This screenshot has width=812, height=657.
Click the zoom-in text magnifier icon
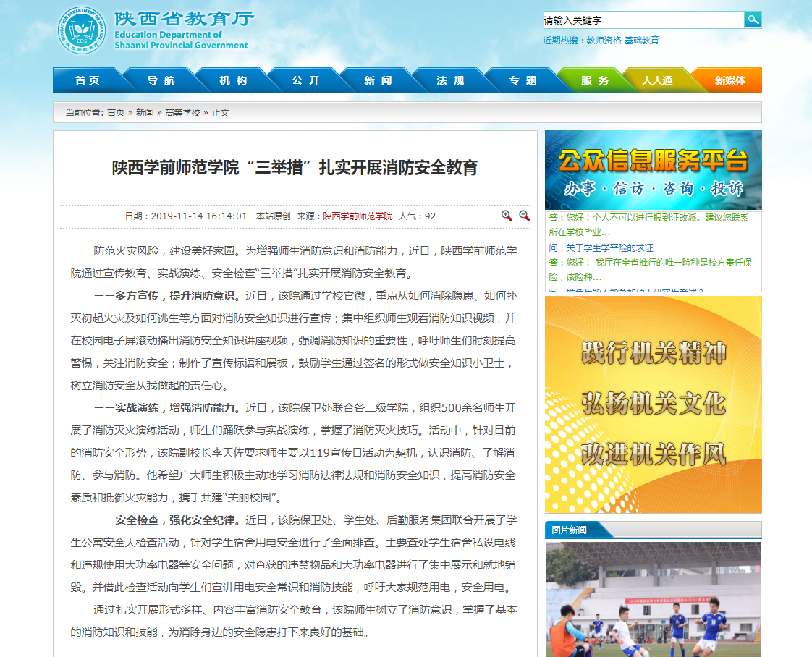(x=507, y=216)
